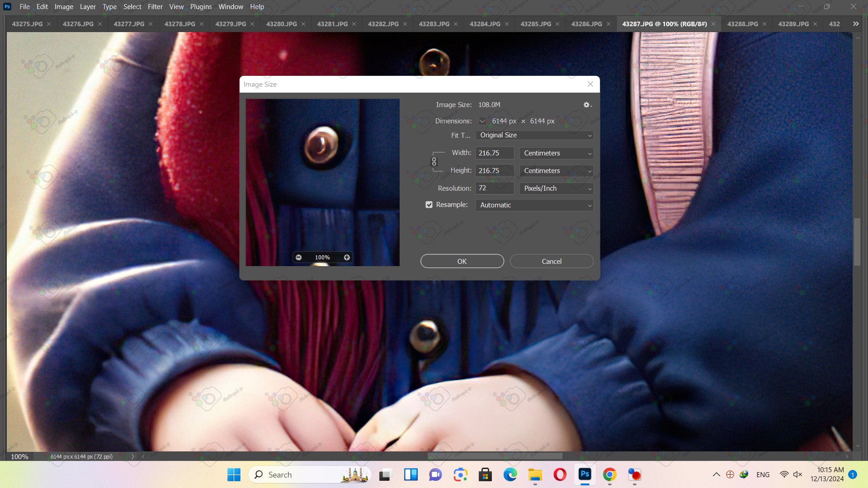Show more document tabs with double-chevron

(855, 24)
